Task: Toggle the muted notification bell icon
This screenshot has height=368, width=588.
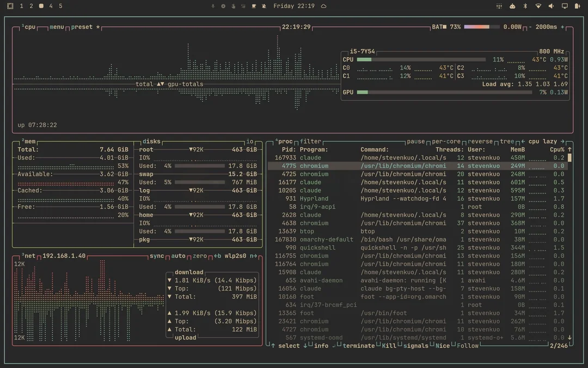Action: (x=264, y=6)
